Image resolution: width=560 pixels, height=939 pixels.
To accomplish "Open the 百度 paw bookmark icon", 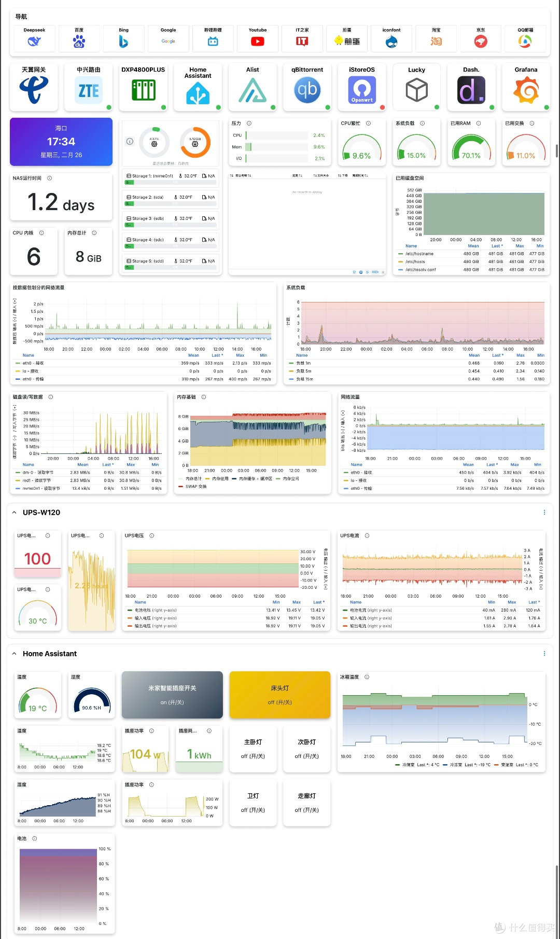I will tap(79, 42).
